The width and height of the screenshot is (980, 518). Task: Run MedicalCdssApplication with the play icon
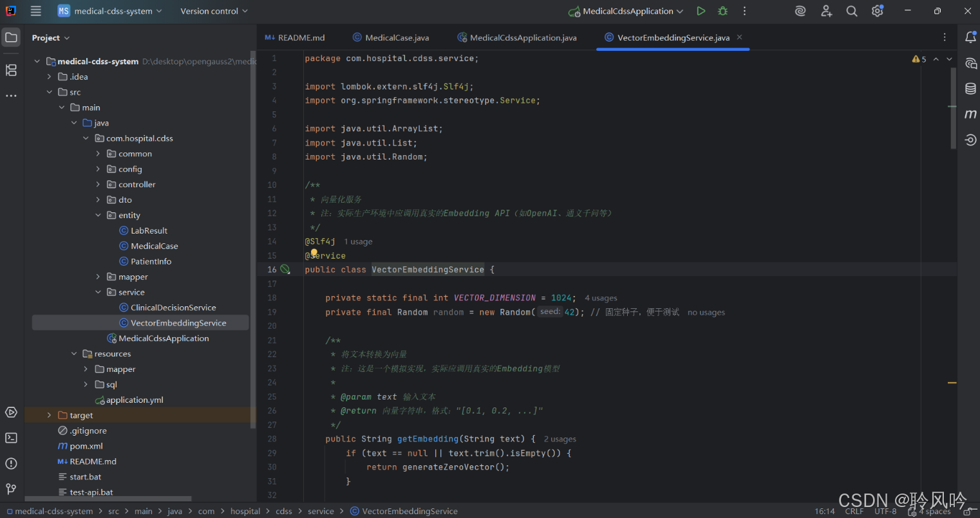point(701,11)
